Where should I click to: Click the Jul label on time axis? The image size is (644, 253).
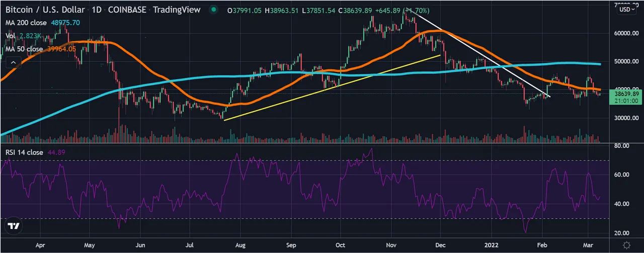pos(191,246)
